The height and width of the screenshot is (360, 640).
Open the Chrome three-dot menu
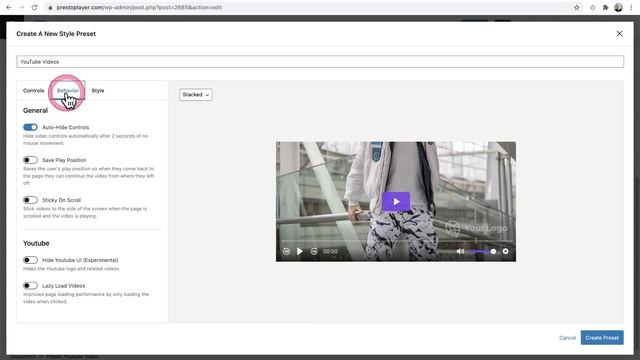click(x=631, y=7)
